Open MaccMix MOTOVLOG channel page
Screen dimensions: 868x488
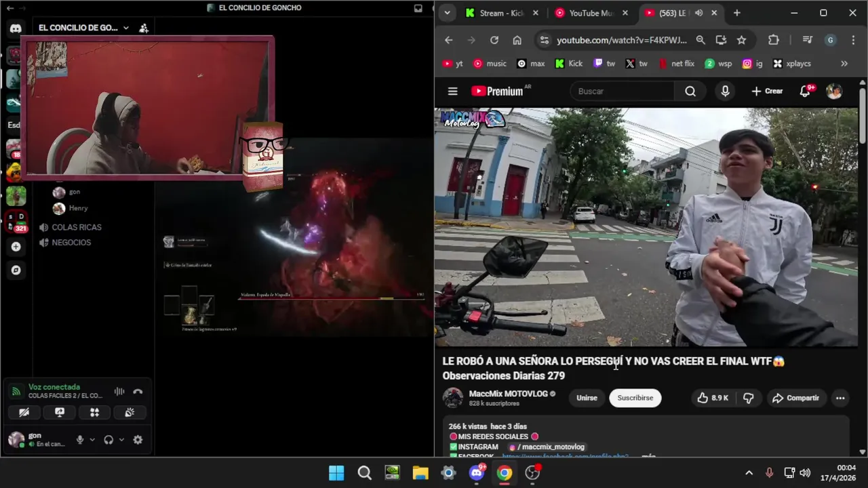[x=508, y=394]
